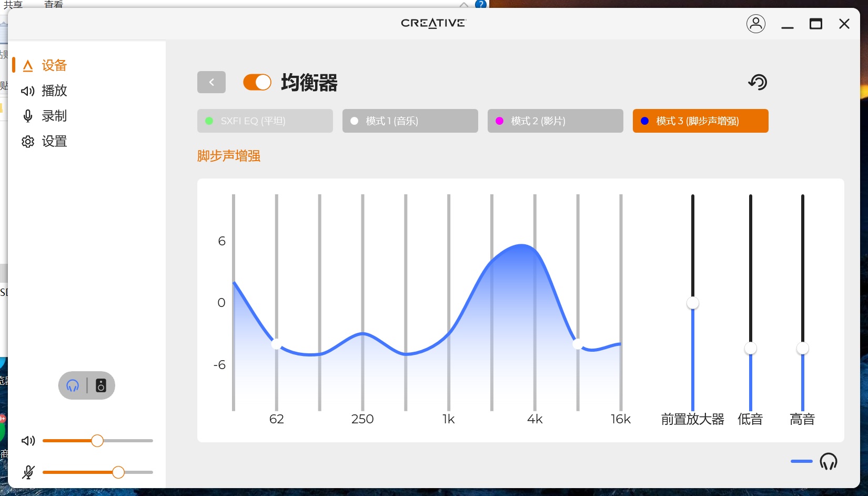This screenshot has width=868, height=496.
Task: Click the speaker volume icon to mute
Action: click(x=28, y=441)
